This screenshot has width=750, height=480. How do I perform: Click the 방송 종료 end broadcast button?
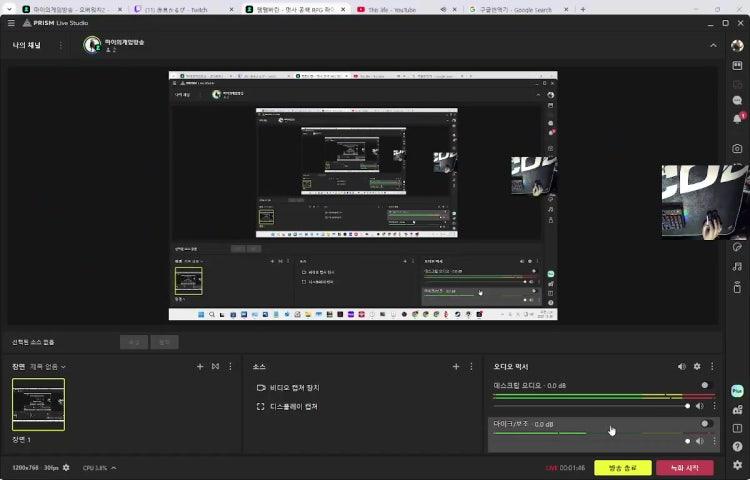622,467
